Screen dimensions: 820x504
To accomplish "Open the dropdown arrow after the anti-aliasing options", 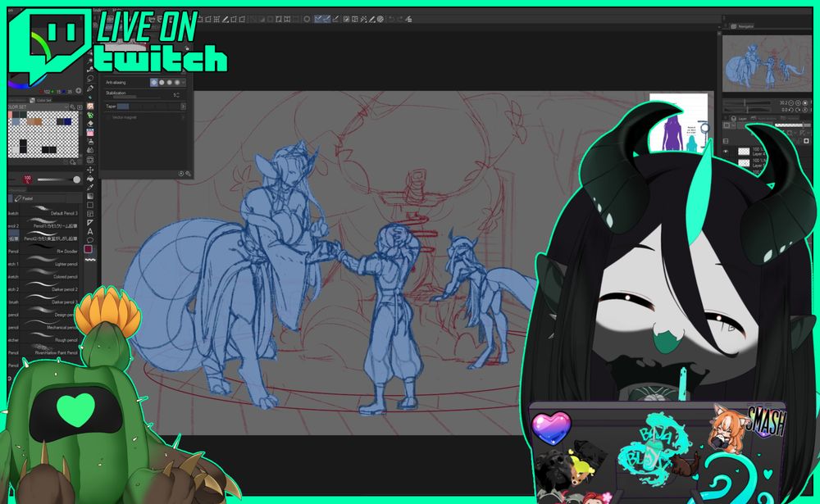I will pos(184,83).
